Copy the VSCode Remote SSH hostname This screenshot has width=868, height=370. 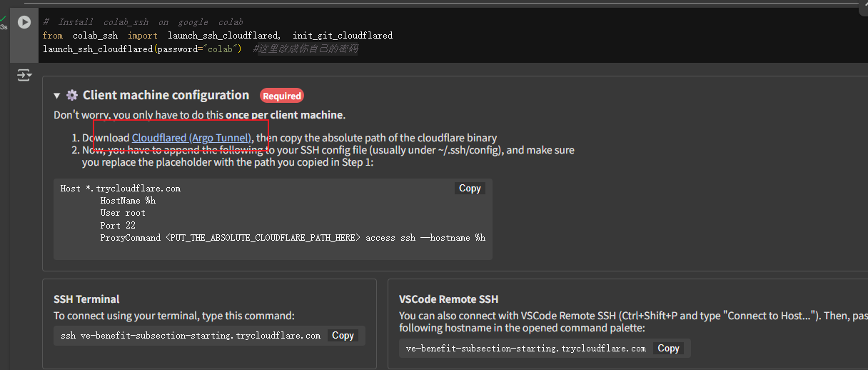[668, 349]
